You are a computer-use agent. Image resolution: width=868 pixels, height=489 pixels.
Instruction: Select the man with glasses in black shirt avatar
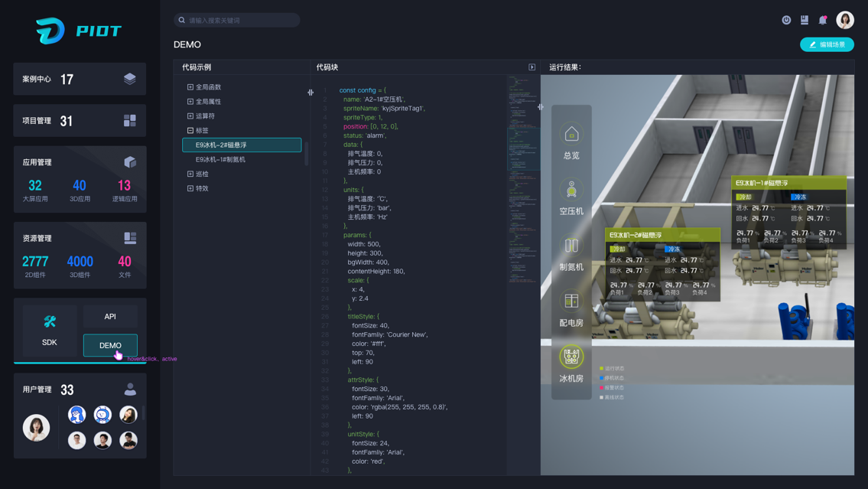(128, 440)
